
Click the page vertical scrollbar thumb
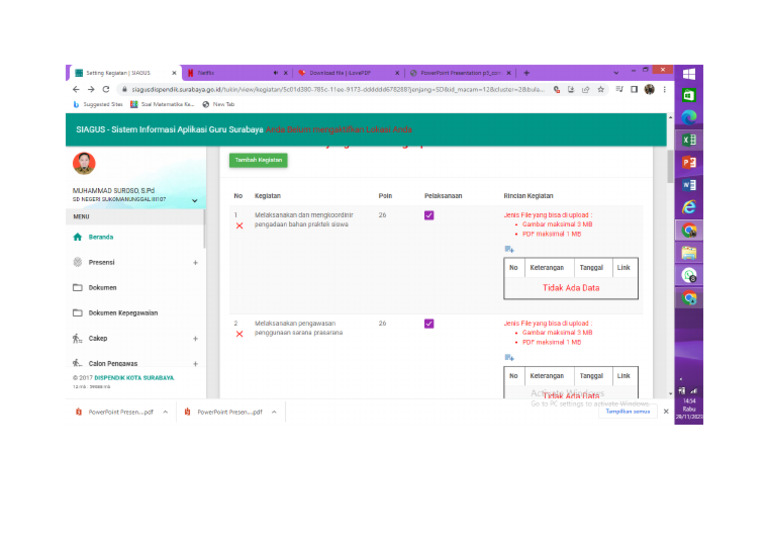point(670,166)
